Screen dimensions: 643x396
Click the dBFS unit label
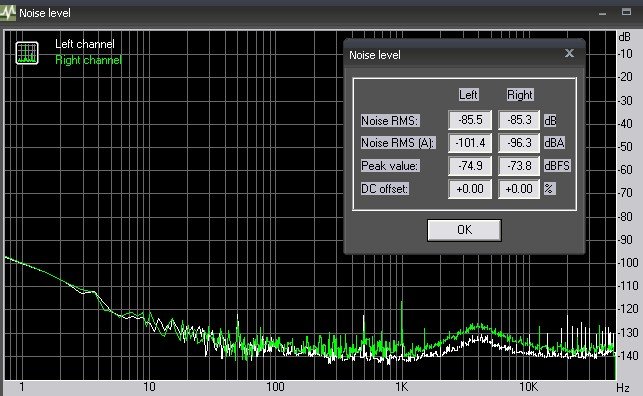click(x=557, y=166)
